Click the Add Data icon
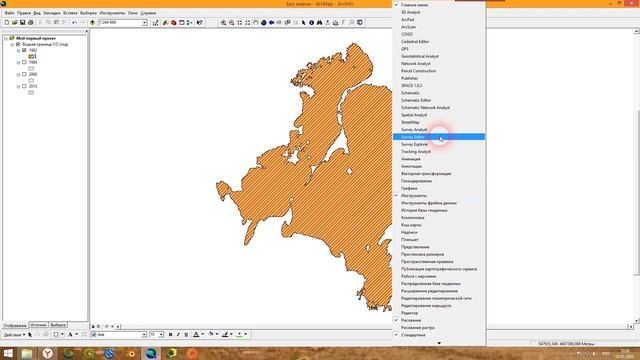The width and height of the screenshot is (640, 360). coord(92,22)
